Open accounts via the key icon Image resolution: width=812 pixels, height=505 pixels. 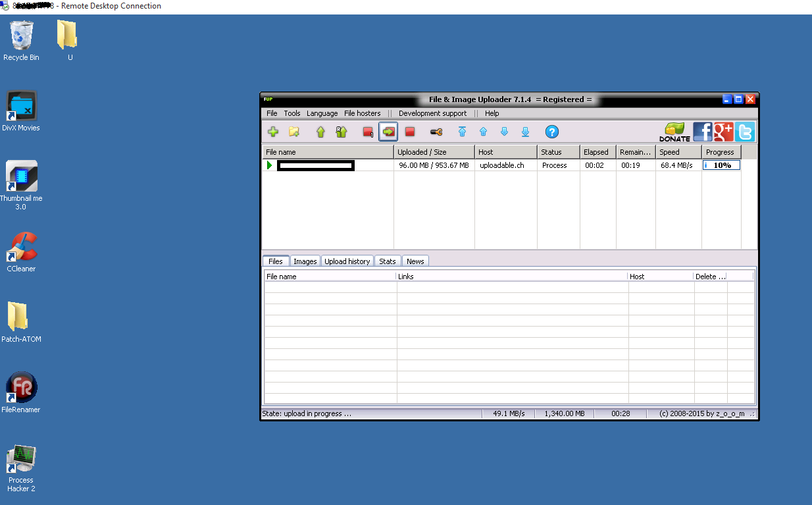[x=436, y=132]
